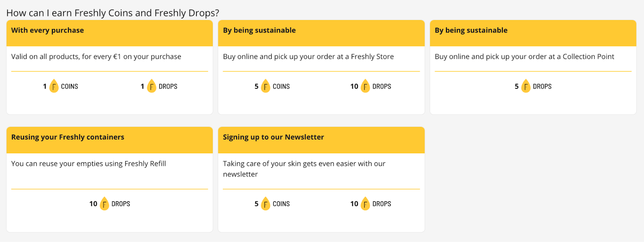Click the Freshly Store pickup description text
Viewport: 644px width, 242px height.
tap(308, 57)
